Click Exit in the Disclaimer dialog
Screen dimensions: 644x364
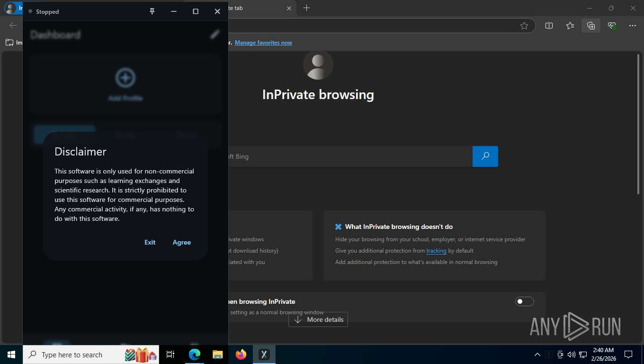[x=150, y=242]
